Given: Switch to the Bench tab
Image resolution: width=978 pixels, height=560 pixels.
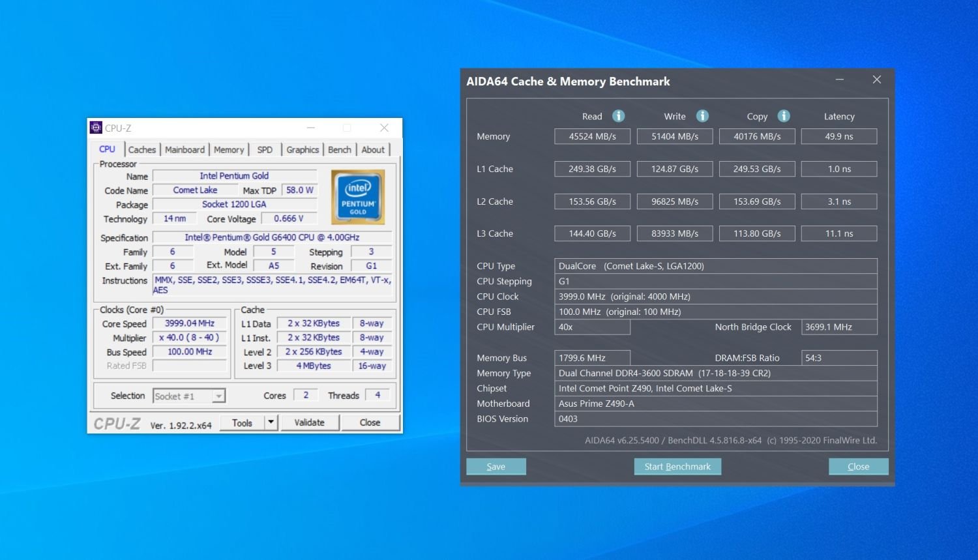Looking at the screenshot, I should click(339, 150).
